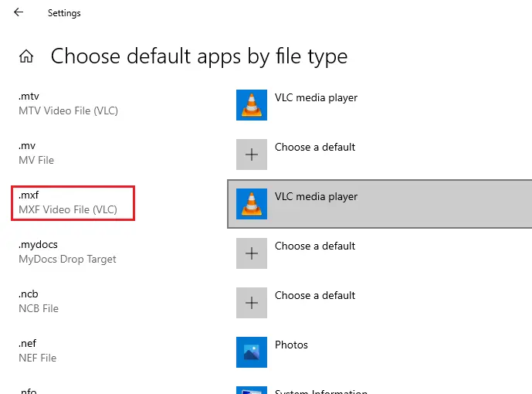Select the .mtv MTV Video File entry
This screenshot has width=532, height=394.
pos(68,104)
